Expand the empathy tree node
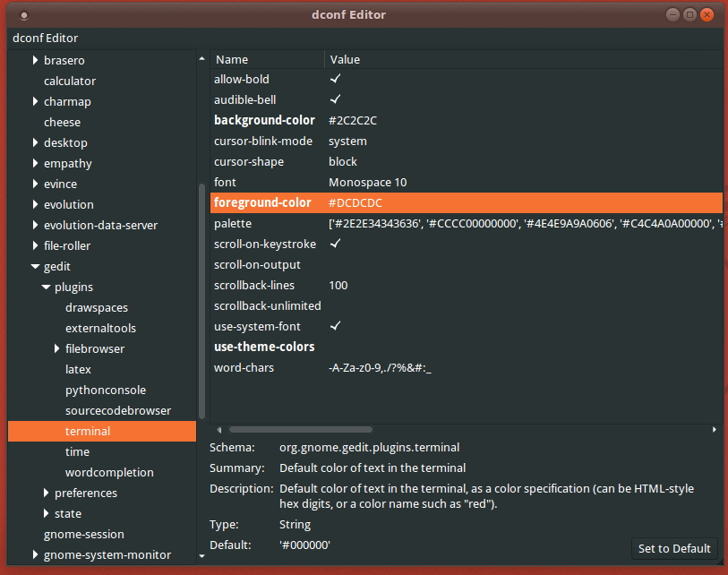This screenshot has width=728, height=575. click(x=35, y=163)
